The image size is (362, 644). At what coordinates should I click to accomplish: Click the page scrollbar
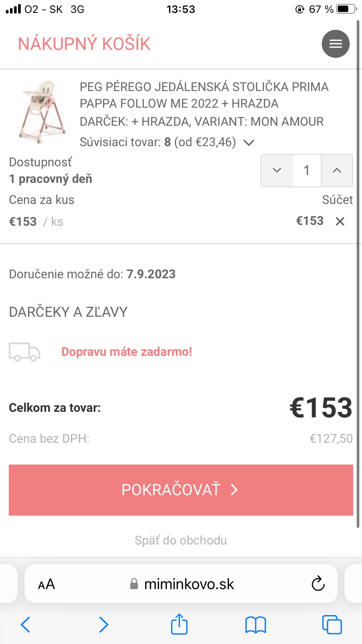[358, 274]
